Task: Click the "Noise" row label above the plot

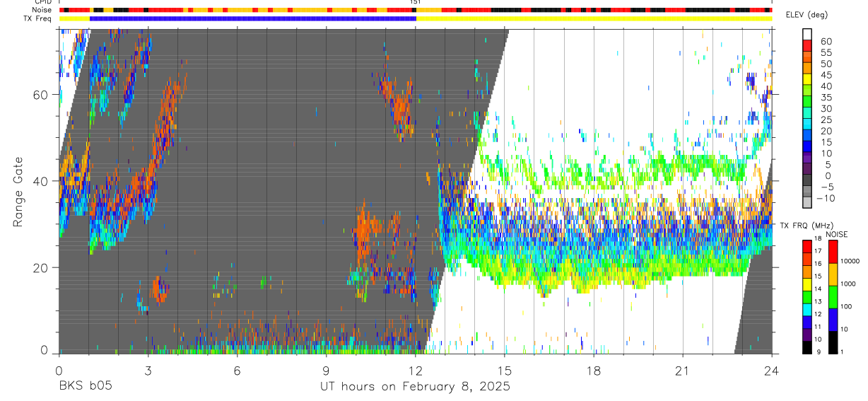Action: click(43, 10)
